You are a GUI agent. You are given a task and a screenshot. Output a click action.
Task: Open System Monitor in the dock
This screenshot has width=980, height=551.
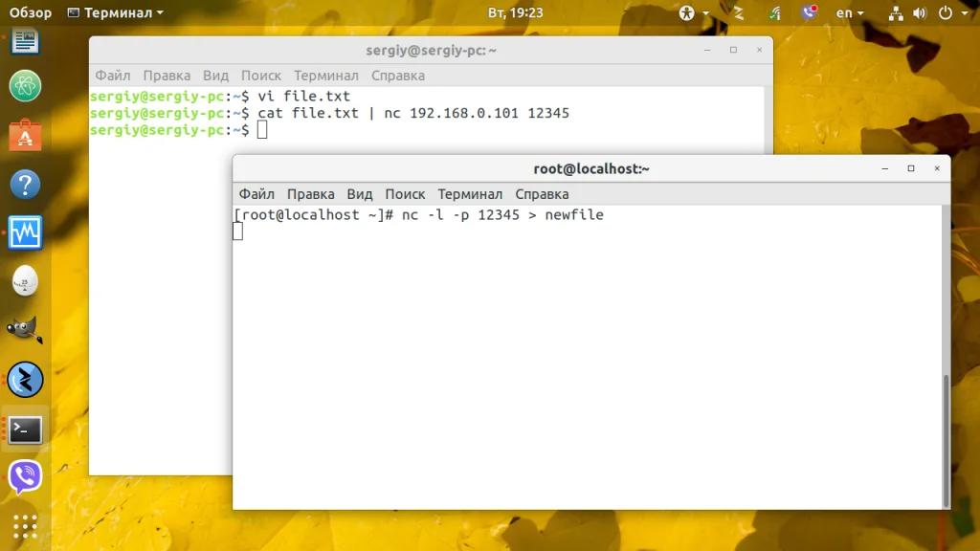(x=25, y=233)
